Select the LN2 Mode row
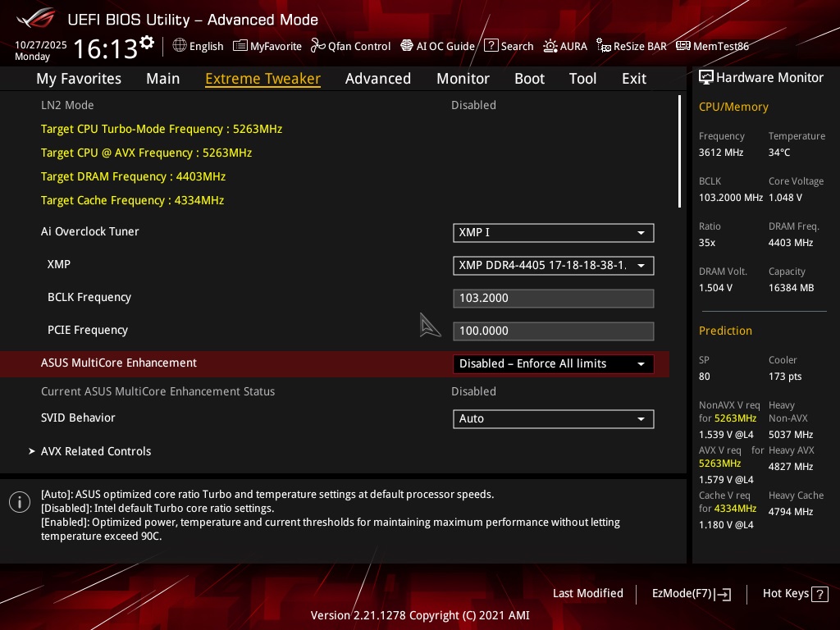This screenshot has height=630, width=840. coord(335,105)
